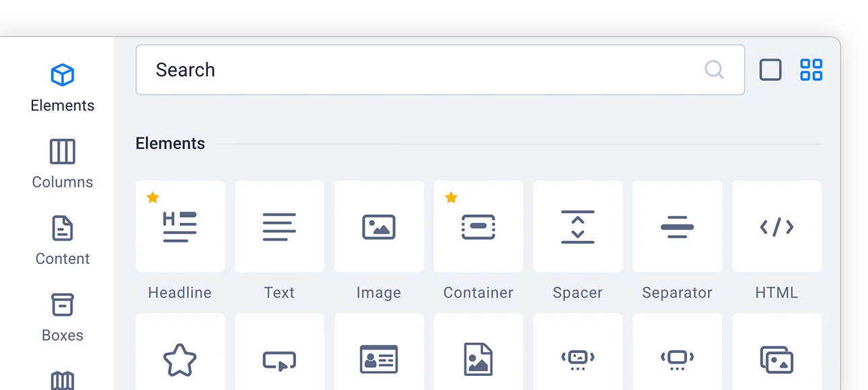The image size is (868, 390).
Task: Switch to grid view layout
Action: pyautogui.click(x=811, y=70)
